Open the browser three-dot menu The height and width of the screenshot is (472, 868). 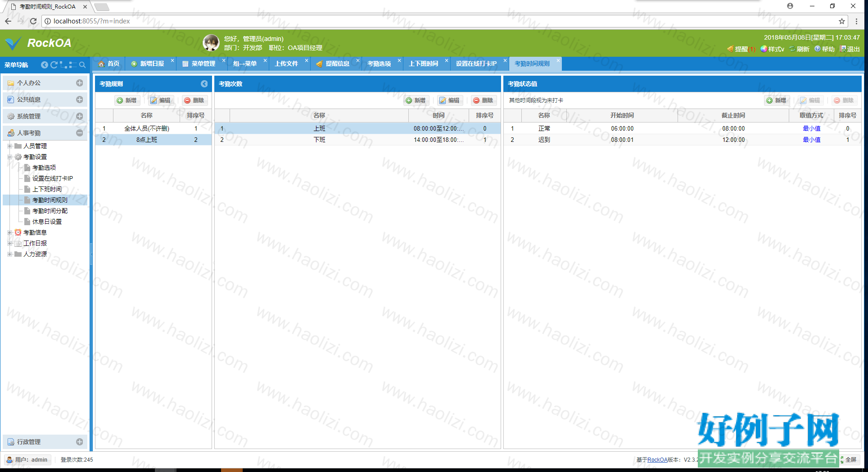pos(856,21)
